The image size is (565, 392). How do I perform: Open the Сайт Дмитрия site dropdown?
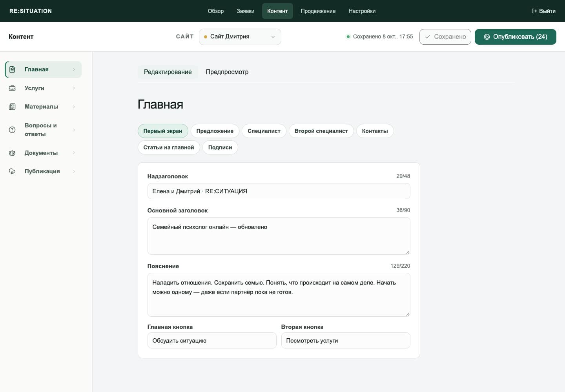pos(240,37)
